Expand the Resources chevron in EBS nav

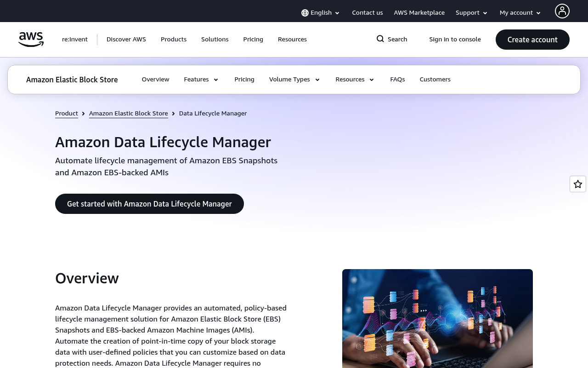coord(372,80)
